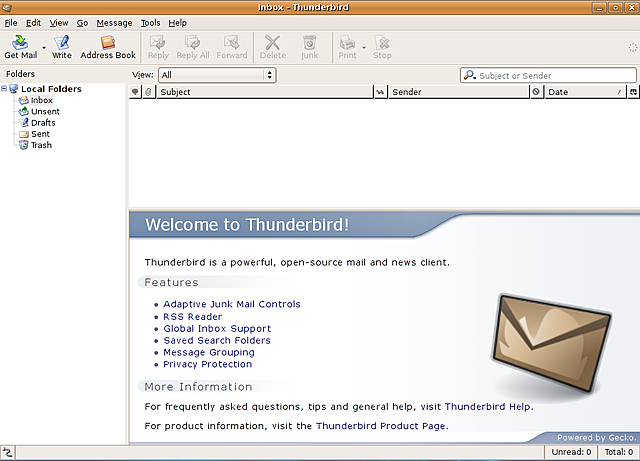Open the File menu

pos(11,23)
